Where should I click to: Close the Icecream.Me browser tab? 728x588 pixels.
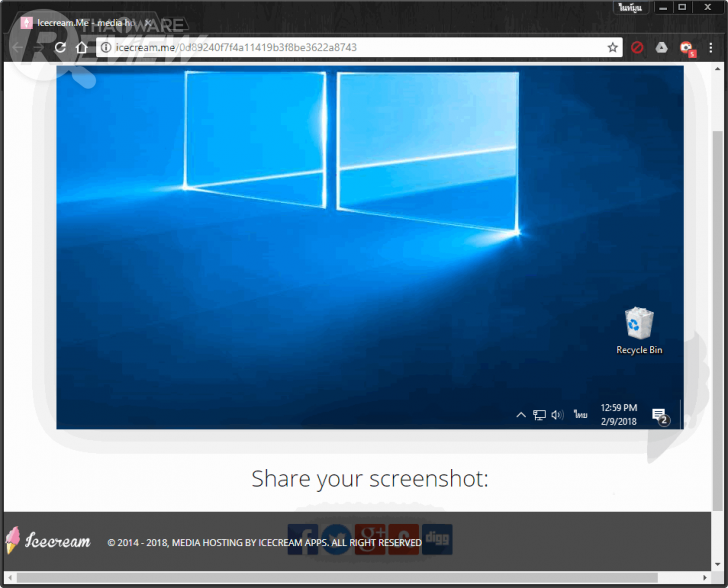148,22
